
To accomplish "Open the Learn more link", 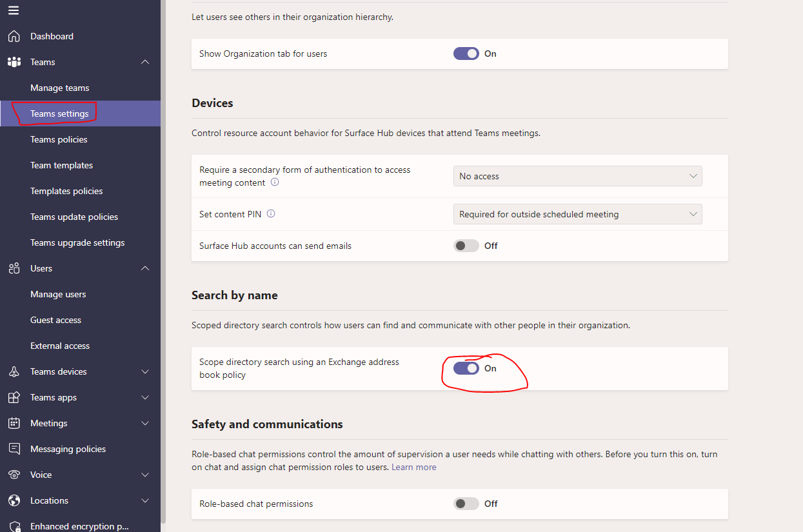I will (413, 466).
